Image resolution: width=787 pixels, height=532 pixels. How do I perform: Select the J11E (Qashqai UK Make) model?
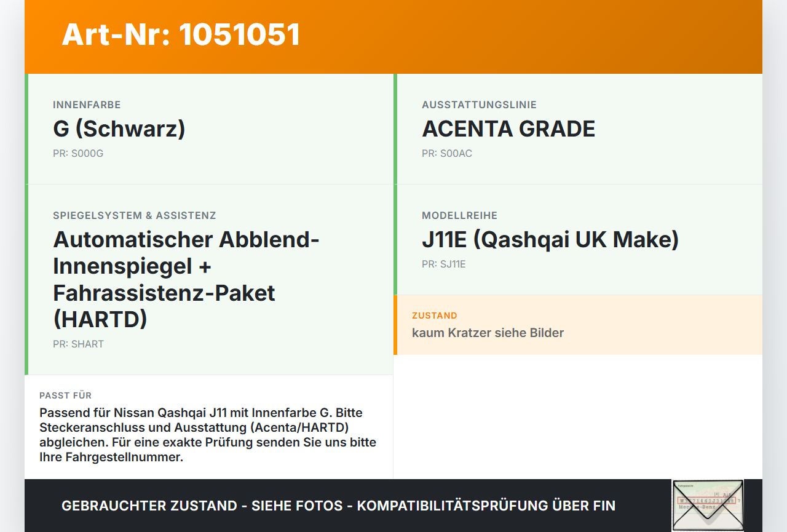click(x=550, y=240)
